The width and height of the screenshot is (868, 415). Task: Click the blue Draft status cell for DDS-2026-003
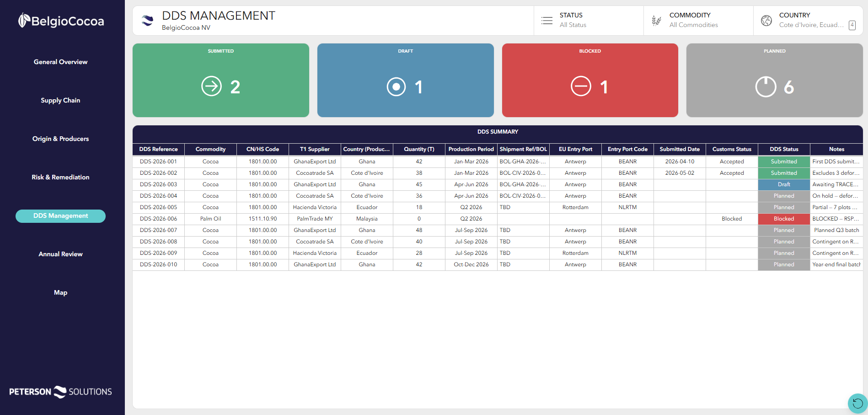pos(784,184)
